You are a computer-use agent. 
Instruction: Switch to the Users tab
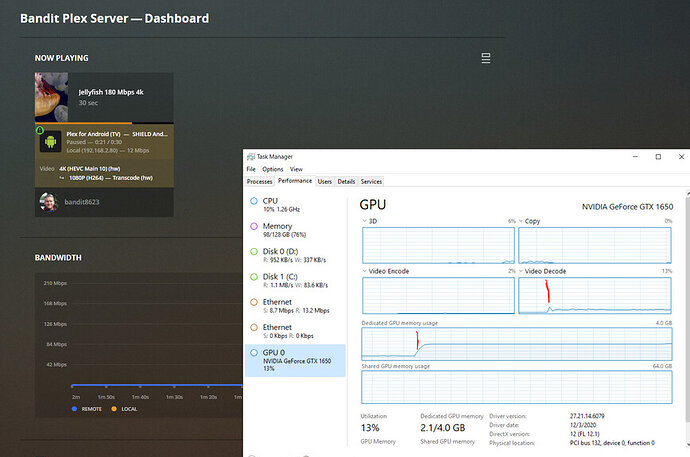[x=325, y=181]
